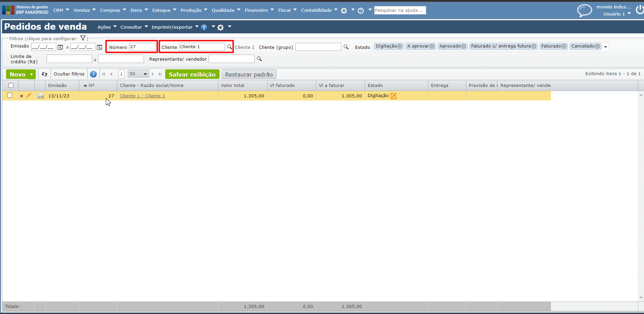This screenshot has width=644, height=314.
Task: Remove the A aprovar state filter tag
Action: 432,46
